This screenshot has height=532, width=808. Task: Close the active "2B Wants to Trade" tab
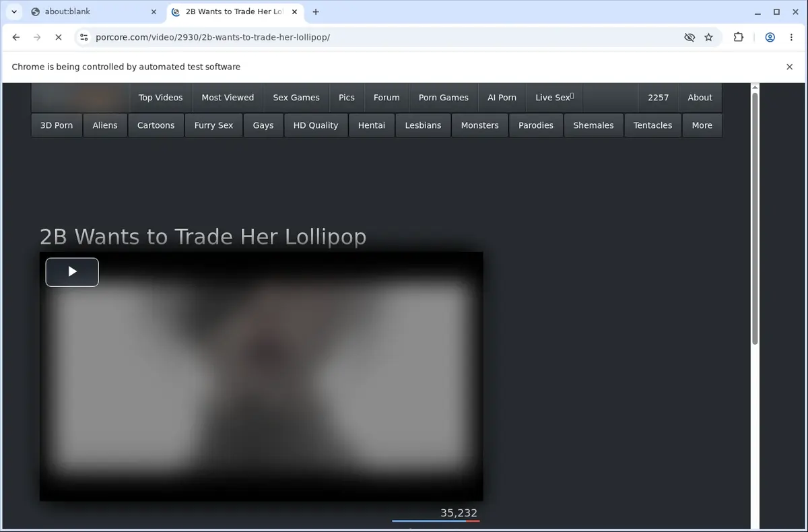pos(294,11)
